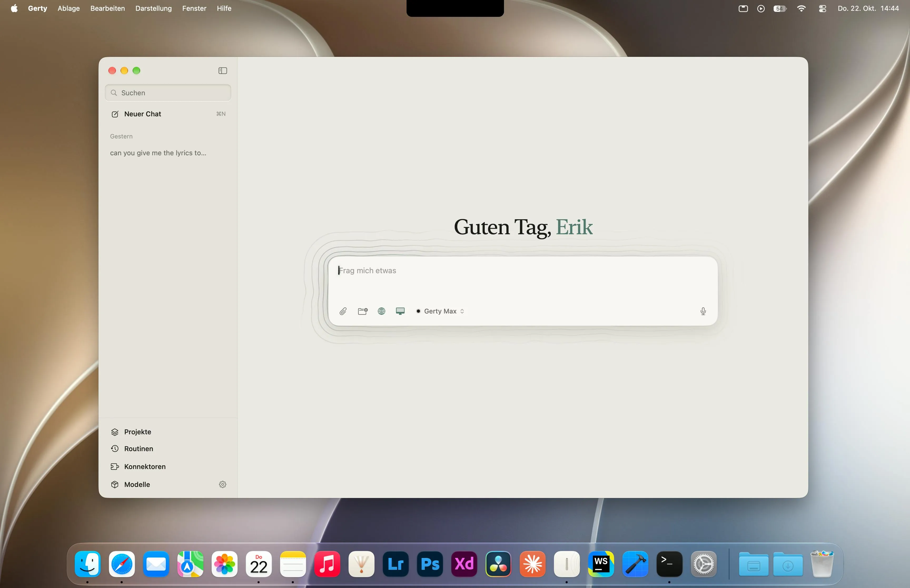Open Photoshop in the Dock
The width and height of the screenshot is (910, 588).
click(430, 564)
